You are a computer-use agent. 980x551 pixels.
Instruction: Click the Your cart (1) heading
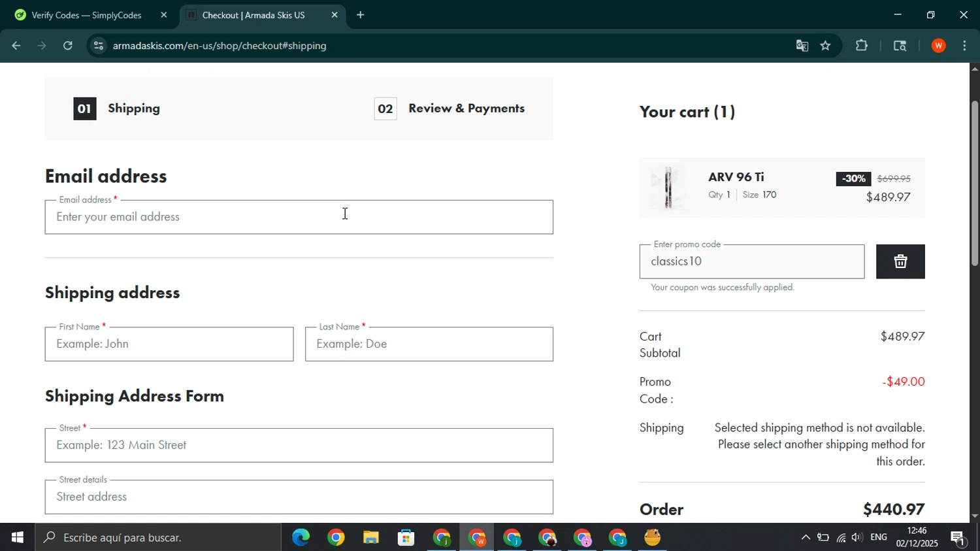[687, 112]
